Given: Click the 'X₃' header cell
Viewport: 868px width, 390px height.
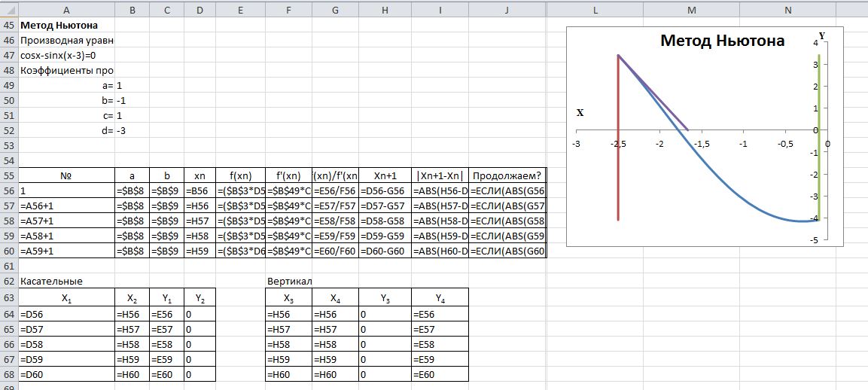Looking at the screenshot, I should [288, 299].
